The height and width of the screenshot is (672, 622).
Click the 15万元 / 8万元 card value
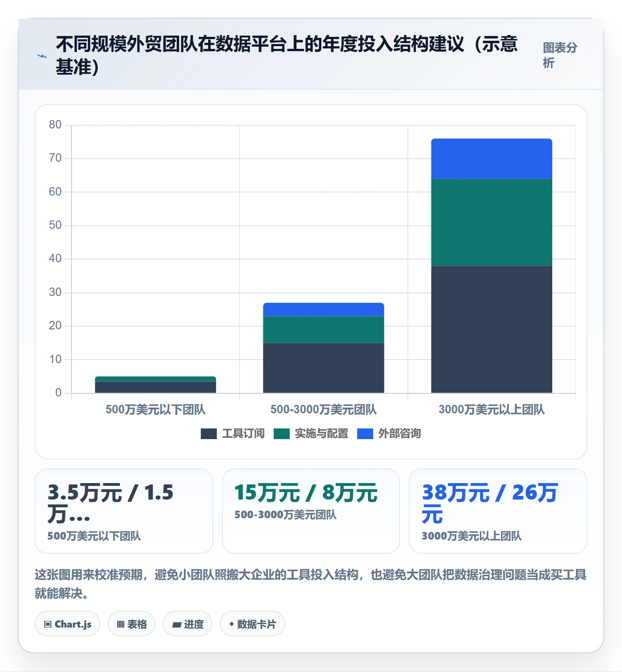click(x=306, y=493)
